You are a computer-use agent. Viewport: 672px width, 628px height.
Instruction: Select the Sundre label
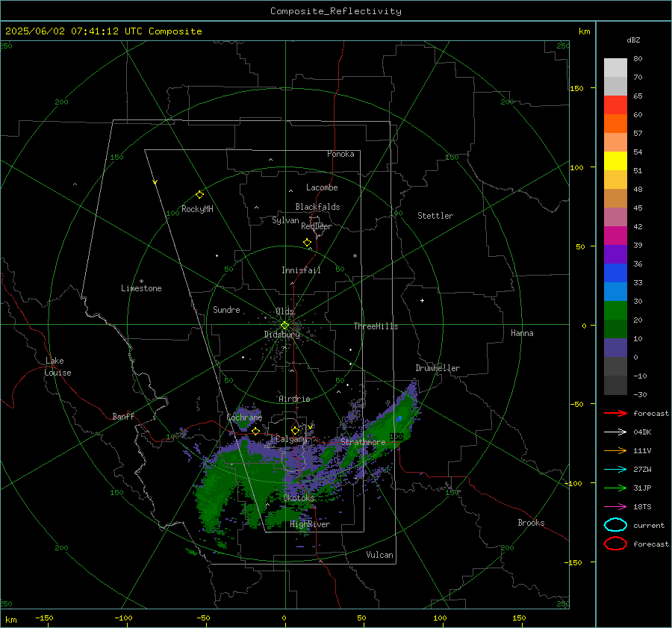coord(226,309)
